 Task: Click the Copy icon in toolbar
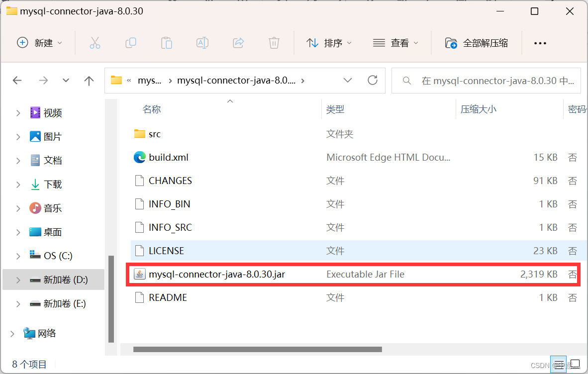(130, 43)
